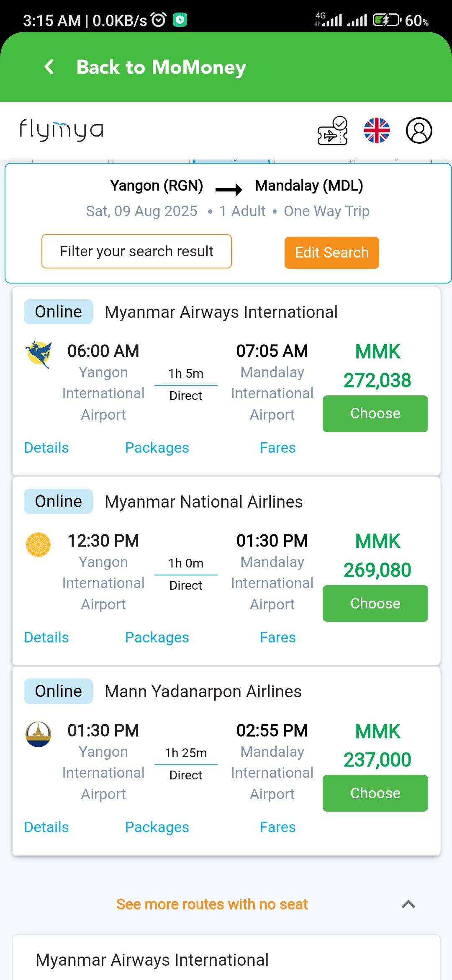Tap the Myanmar National Airlines sun logo
The height and width of the screenshot is (980, 452).
[39, 544]
